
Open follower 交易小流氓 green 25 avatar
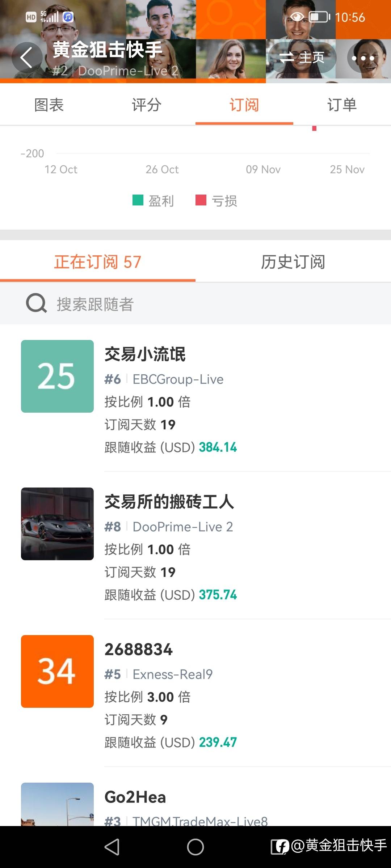point(57,376)
